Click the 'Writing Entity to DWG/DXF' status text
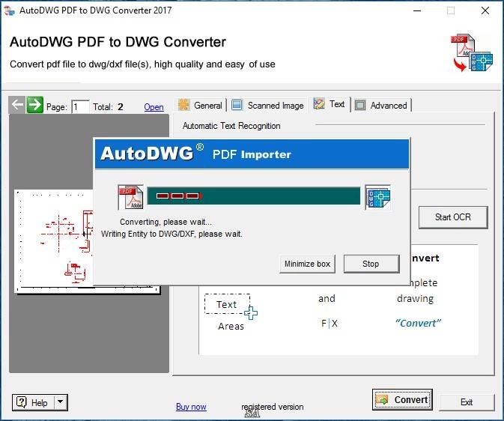 [171, 234]
